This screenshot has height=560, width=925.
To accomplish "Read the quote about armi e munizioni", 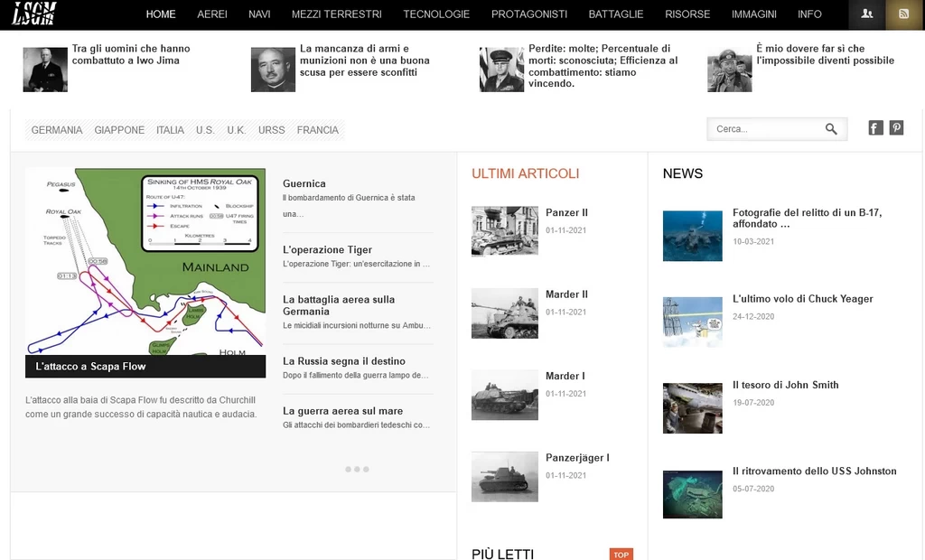I will pos(365,61).
